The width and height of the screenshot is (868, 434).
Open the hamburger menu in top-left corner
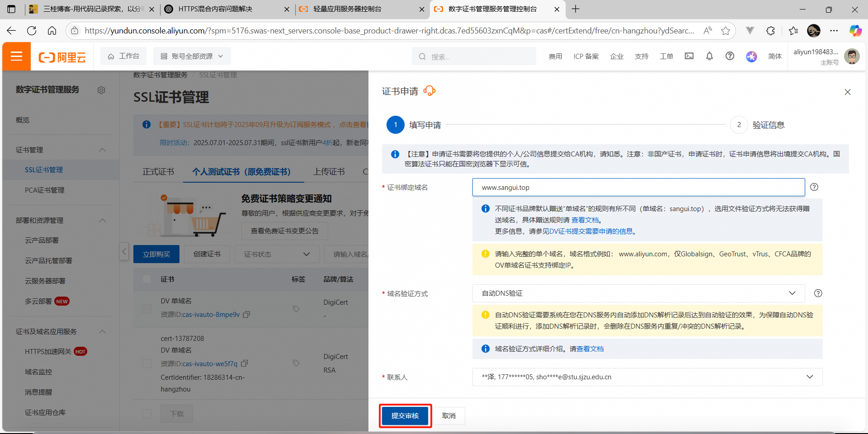pos(16,56)
